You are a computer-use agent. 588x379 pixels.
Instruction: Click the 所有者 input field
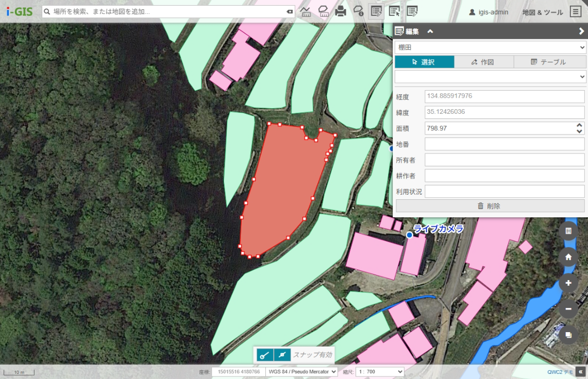(x=505, y=160)
